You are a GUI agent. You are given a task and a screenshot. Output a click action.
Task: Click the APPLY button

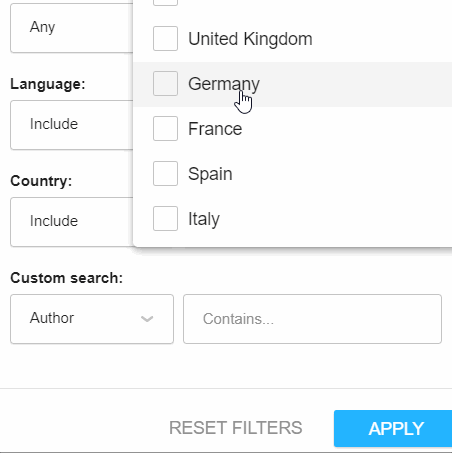(x=393, y=428)
